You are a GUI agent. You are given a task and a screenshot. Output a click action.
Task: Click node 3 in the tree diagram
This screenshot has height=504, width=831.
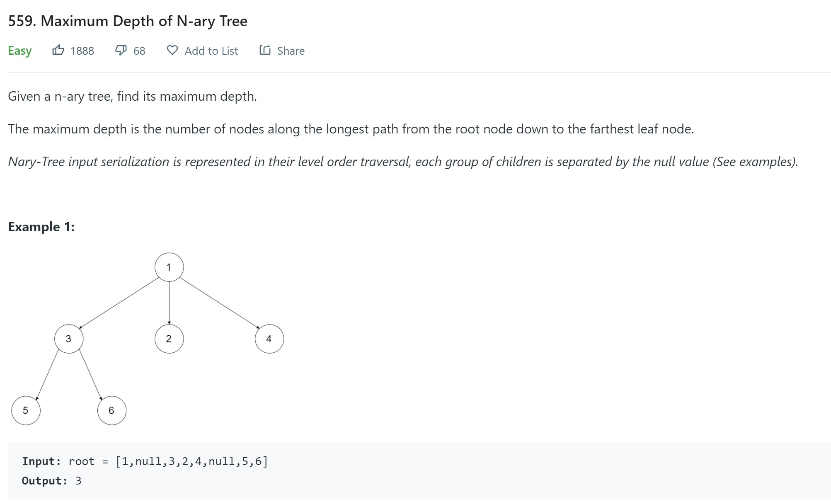tap(69, 339)
